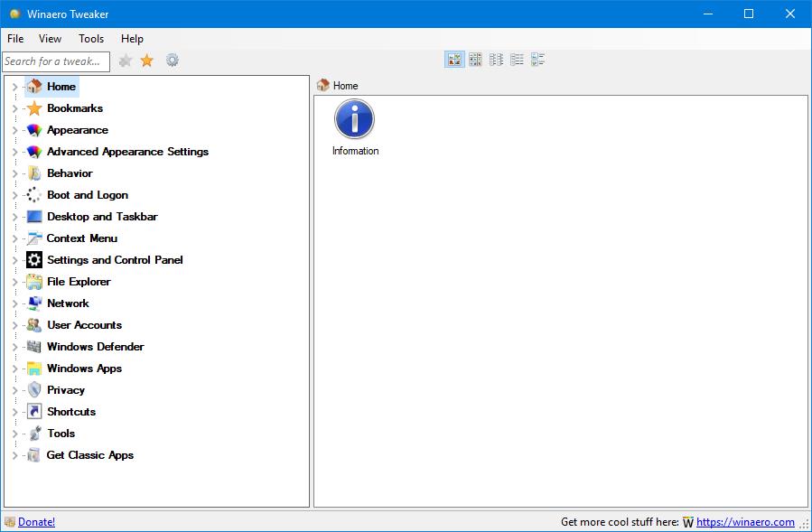Switch to list view button
The width and height of the screenshot is (812, 532).
(x=496, y=60)
